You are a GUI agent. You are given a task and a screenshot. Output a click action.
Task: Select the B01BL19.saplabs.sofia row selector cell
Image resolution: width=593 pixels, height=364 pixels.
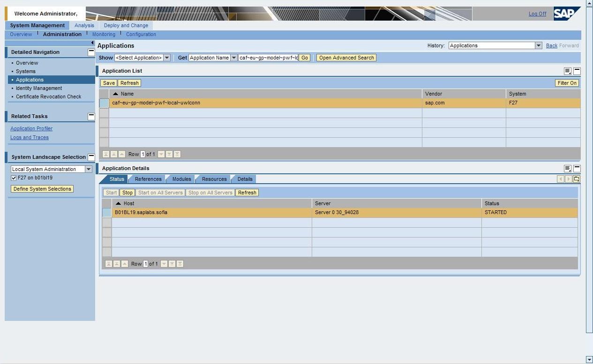tap(107, 213)
